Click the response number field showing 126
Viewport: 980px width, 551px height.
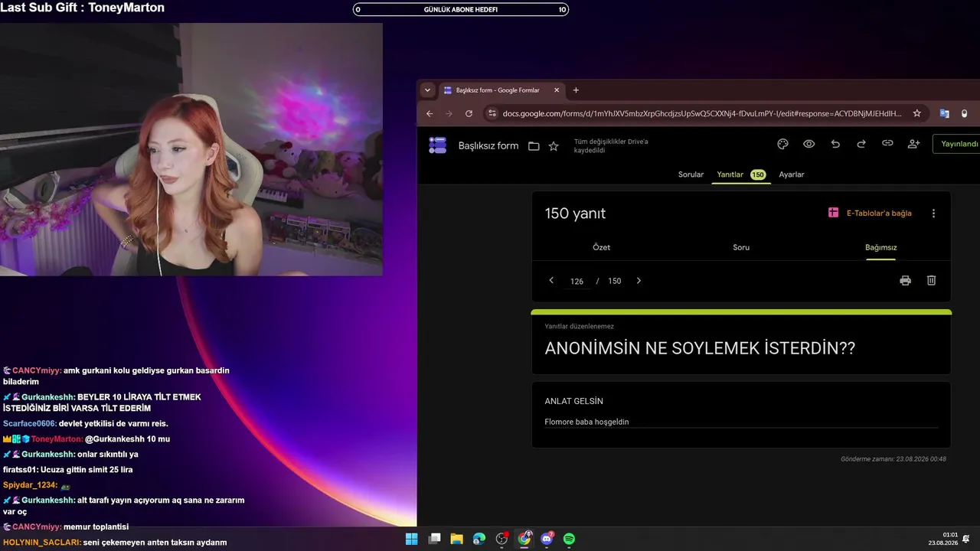(x=577, y=282)
